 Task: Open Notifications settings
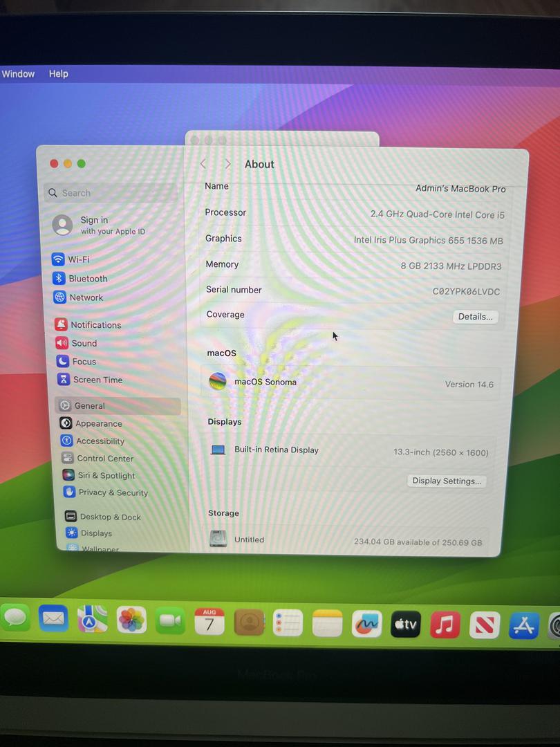point(95,325)
